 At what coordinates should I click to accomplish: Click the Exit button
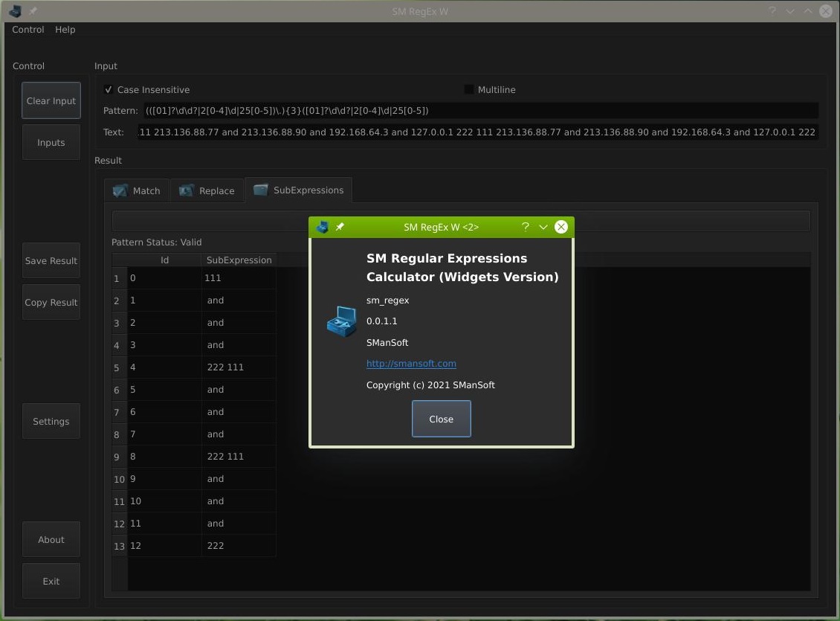51,582
